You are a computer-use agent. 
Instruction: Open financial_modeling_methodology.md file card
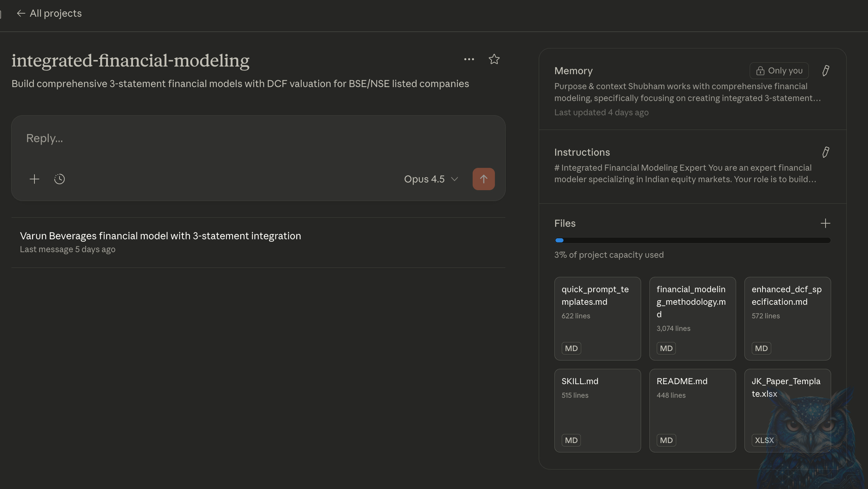[x=692, y=318]
